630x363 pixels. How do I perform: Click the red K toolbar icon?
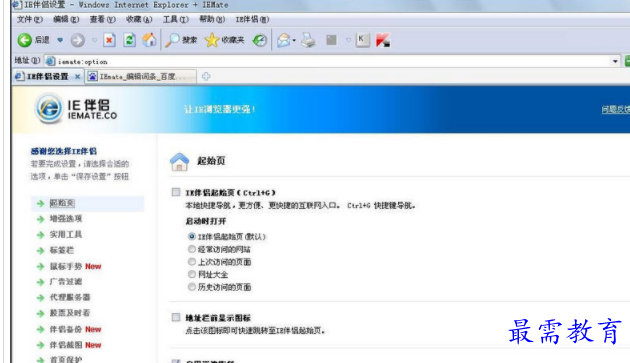tap(383, 40)
